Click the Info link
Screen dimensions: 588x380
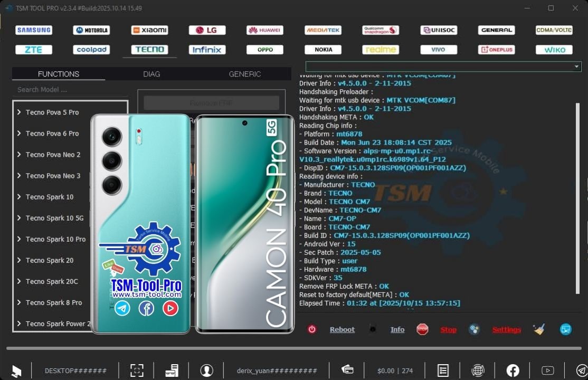[x=397, y=329]
